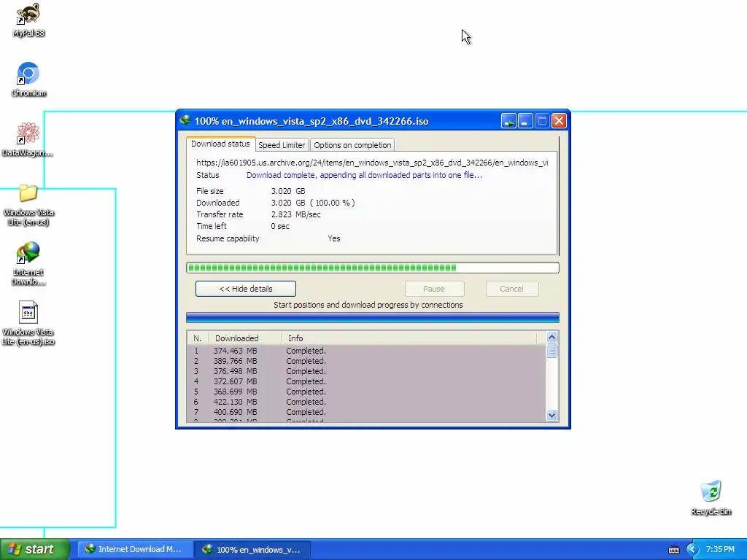This screenshot has height=560, width=747.
Task: Click the IDM icon in the download window title bar
Action: click(185, 120)
